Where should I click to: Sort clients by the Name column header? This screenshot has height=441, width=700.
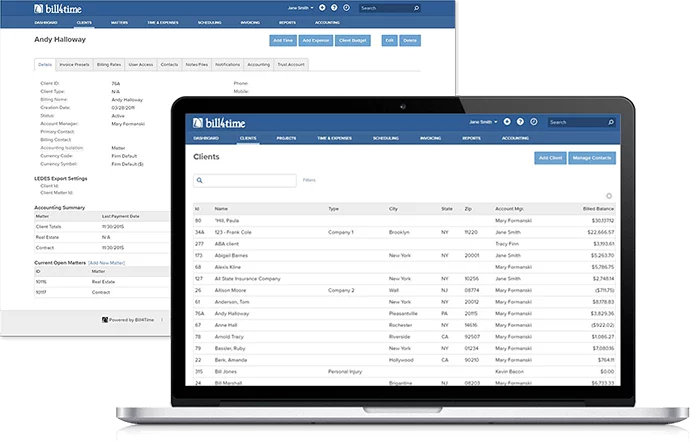point(221,209)
